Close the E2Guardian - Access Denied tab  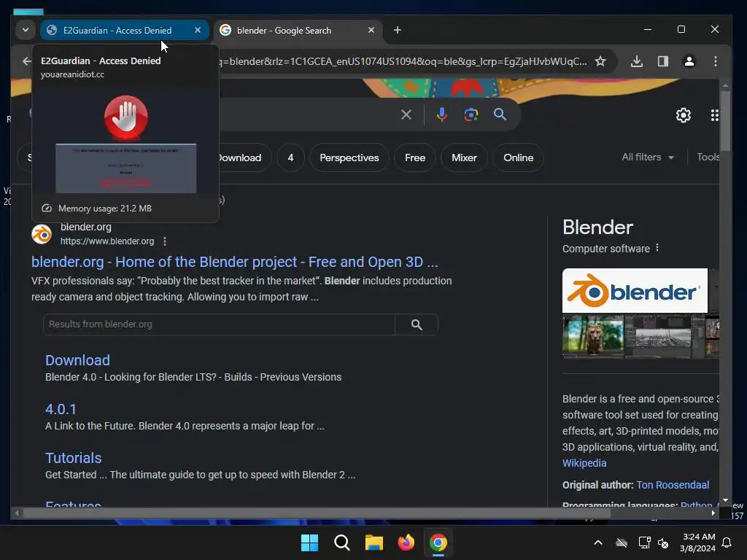point(198,30)
